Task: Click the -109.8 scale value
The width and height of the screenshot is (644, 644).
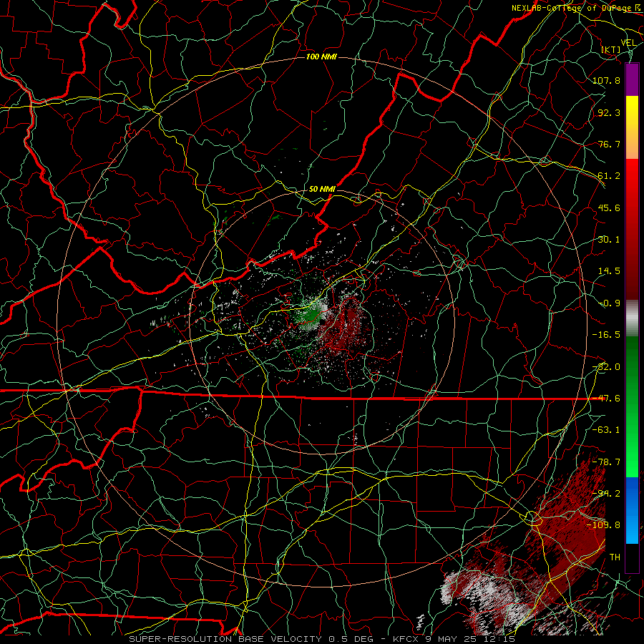Action: coord(603,525)
